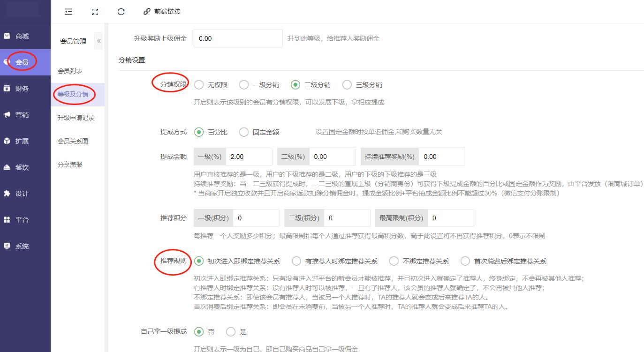This screenshot has width=644, height=352.
Task: Select 不绑定推荐关系 radio option
Action: point(394,261)
